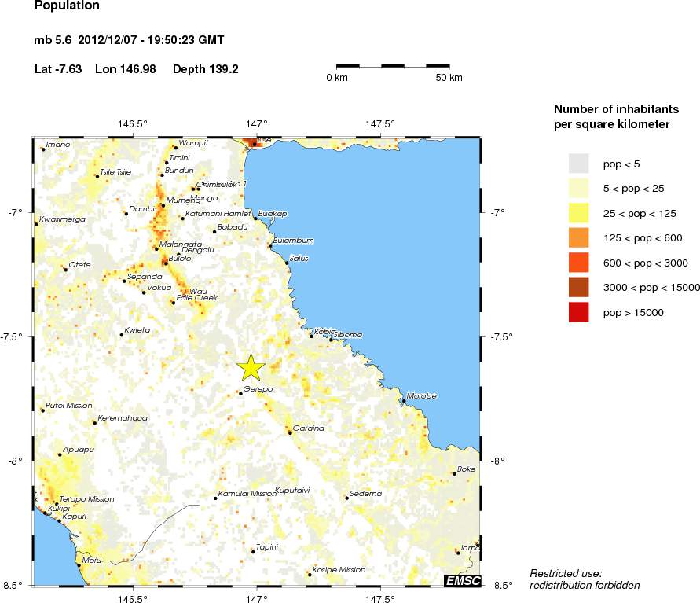700x603 pixels.
Task: Click the Bulolo town label
Action: (x=180, y=258)
